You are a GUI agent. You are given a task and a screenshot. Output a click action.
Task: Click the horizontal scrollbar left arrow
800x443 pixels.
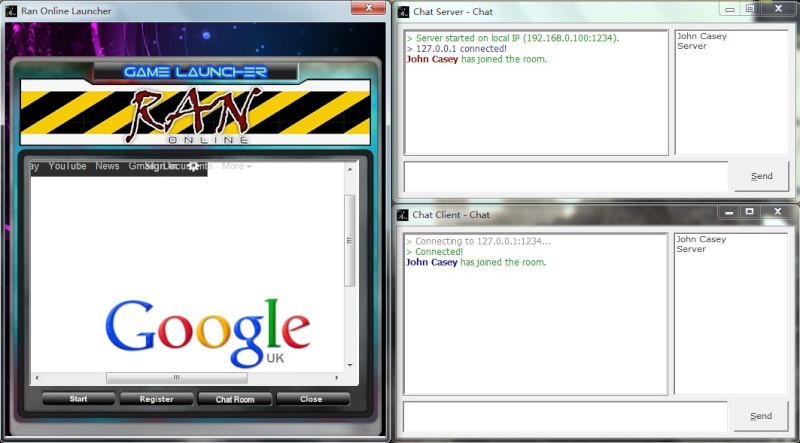(x=36, y=378)
